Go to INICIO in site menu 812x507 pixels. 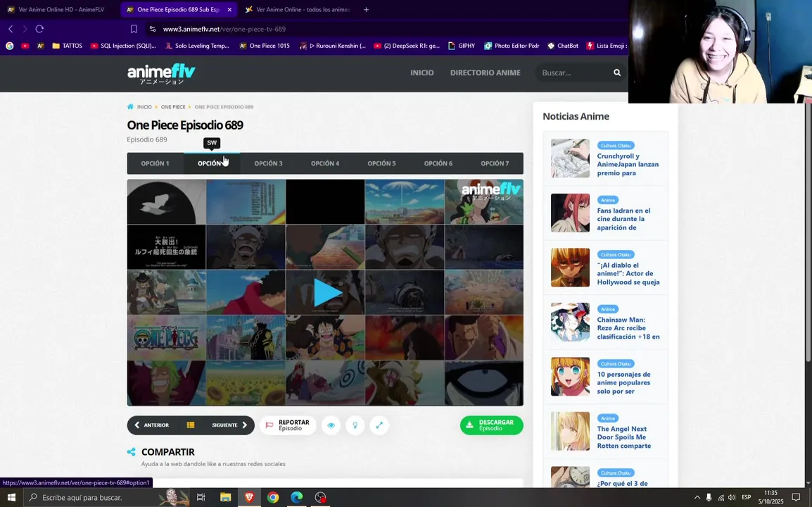tap(422, 73)
